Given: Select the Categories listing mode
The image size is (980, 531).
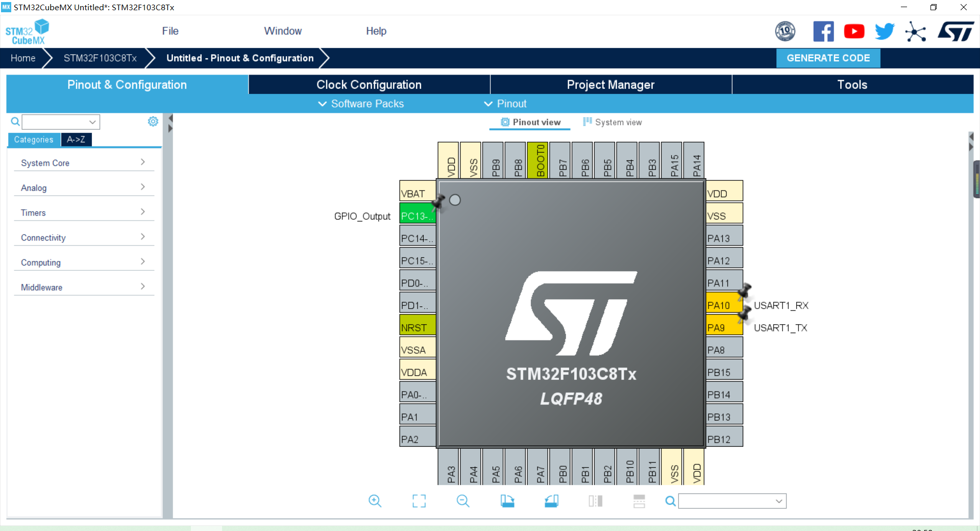Looking at the screenshot, I should [34, 139].
